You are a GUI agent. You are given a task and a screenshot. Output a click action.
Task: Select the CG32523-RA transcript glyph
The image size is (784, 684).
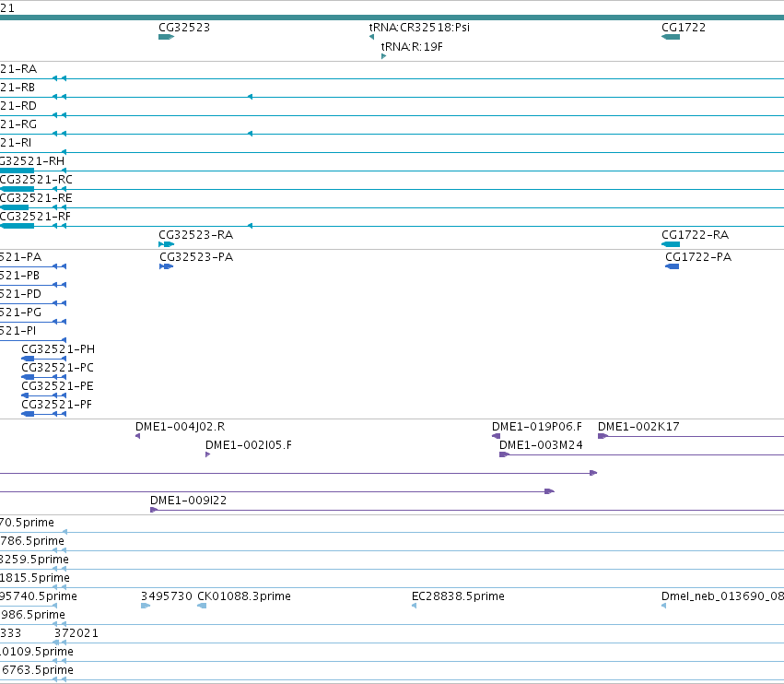pos(166,244)
